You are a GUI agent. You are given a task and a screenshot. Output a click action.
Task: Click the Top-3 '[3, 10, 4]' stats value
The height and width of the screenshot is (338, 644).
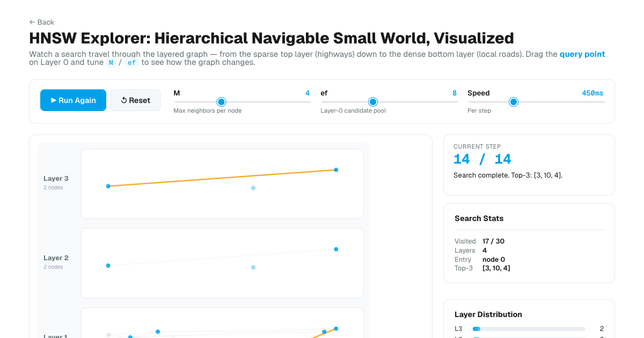click(x=496, y=268)
